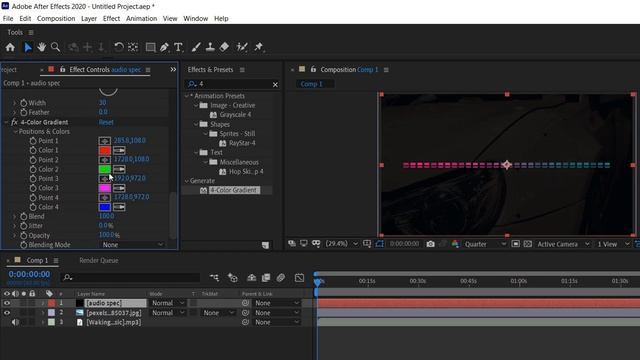Select the Puppet Pin tool
Image resolution: width=640 pixels, height=360 pixels.
(259, 47)
